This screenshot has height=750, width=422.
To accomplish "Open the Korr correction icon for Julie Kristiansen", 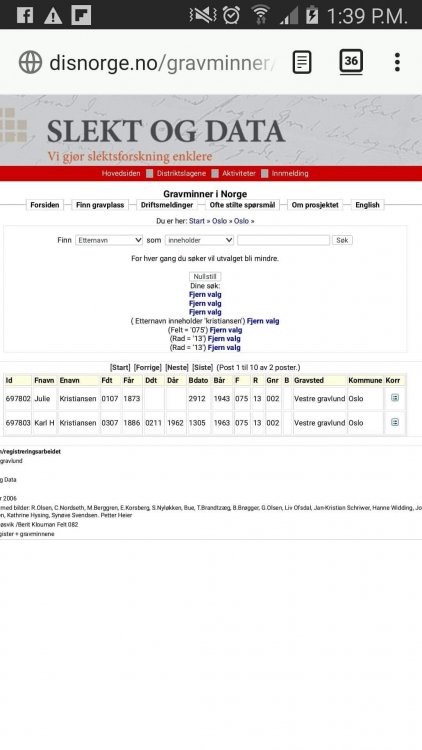I will coord(394,397).
